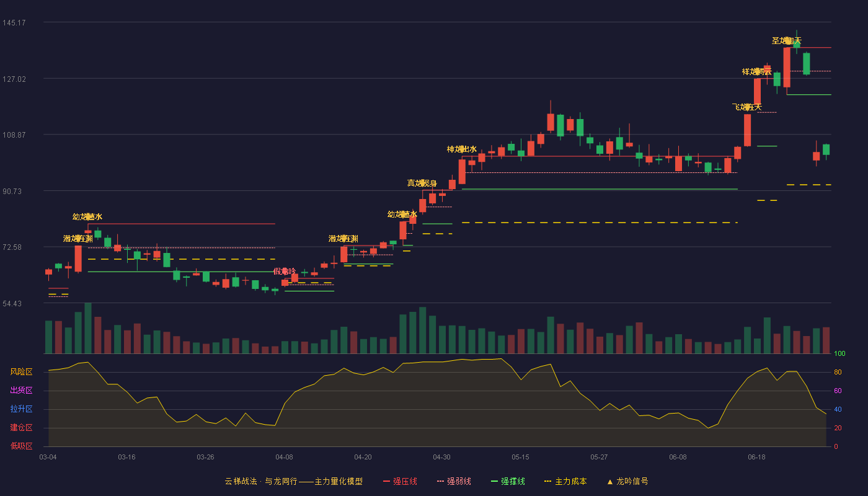Screen dimensions: 868x496
Task: Click the 03-16 date label
Action: (126, 457)
